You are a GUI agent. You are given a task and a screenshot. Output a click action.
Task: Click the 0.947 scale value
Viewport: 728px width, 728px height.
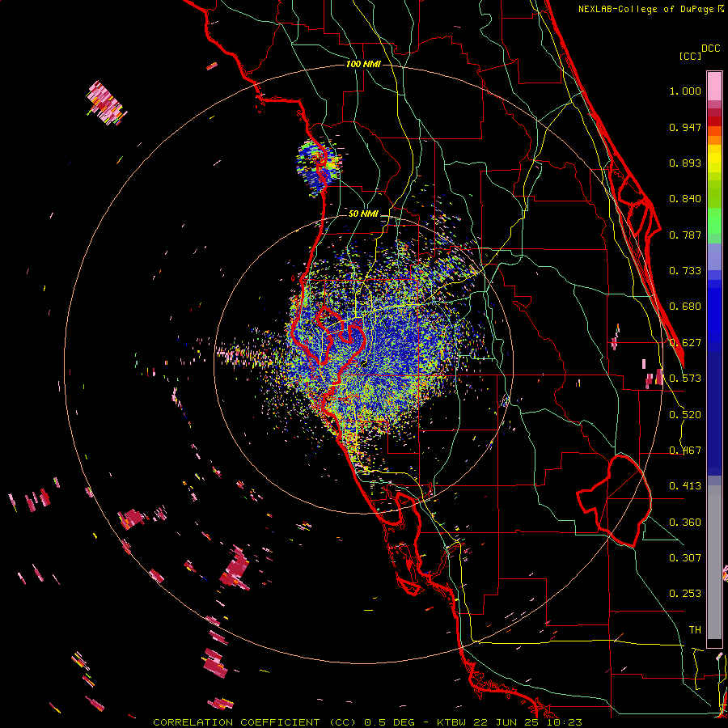point(685,127)
